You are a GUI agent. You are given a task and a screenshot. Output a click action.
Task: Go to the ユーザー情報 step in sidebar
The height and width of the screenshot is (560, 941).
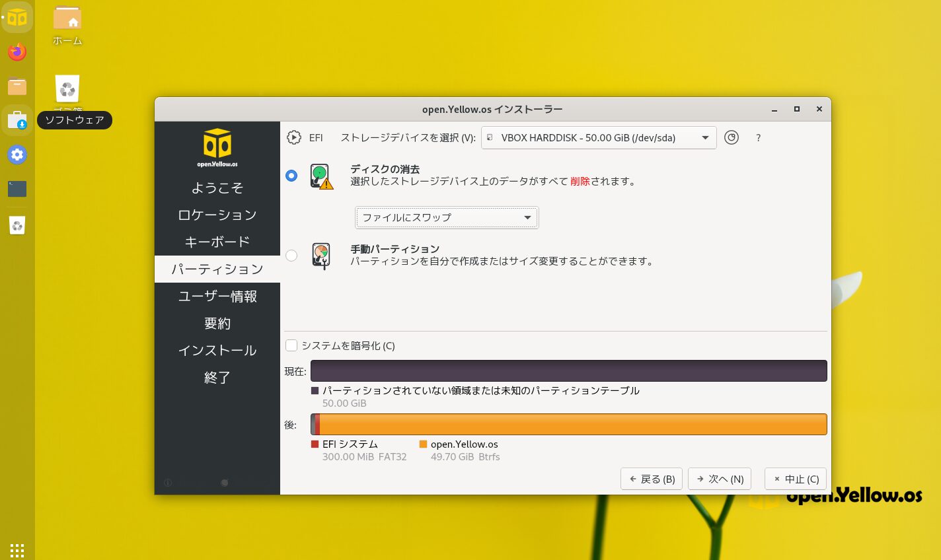point(217,297)
